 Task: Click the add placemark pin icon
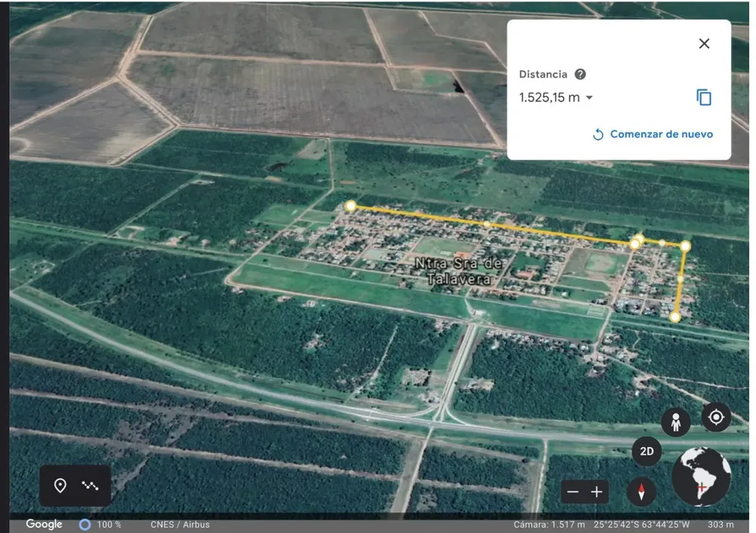[x=60, y=485]
